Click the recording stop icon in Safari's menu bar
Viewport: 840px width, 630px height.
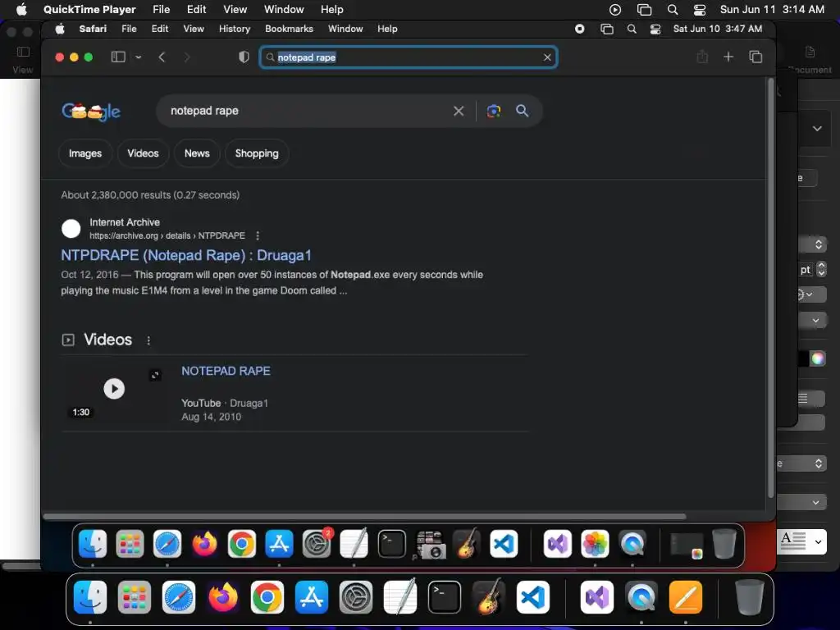pyautogui.click(x=580, y=29)
